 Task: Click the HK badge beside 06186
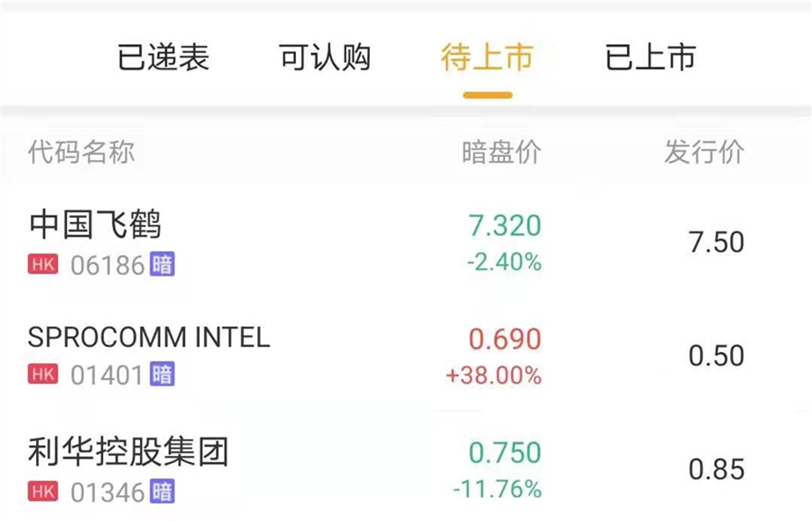[42, 264]
